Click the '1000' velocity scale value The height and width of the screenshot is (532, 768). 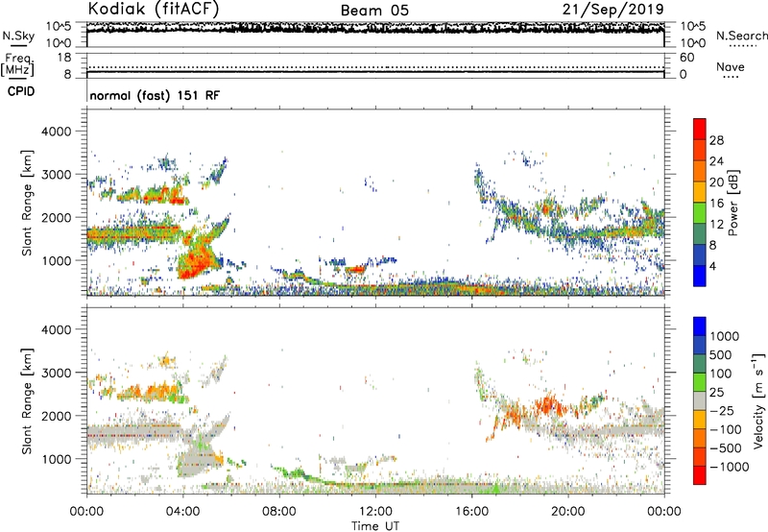coord(725,336)
